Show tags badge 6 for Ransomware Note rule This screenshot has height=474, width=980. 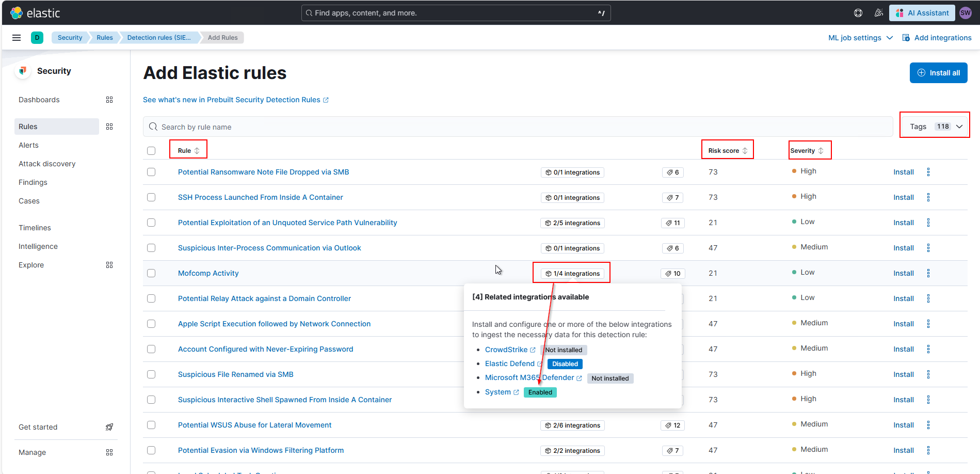pos(673,172)
